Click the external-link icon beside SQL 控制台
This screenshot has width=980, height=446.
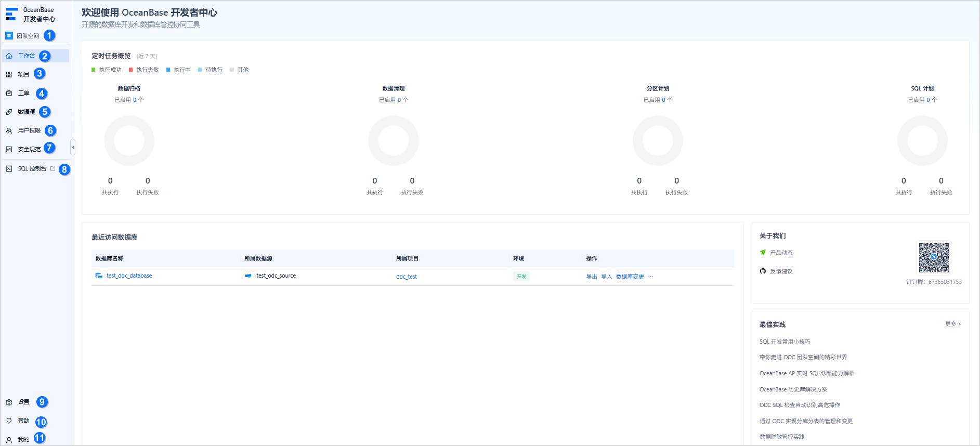point(53,168)
